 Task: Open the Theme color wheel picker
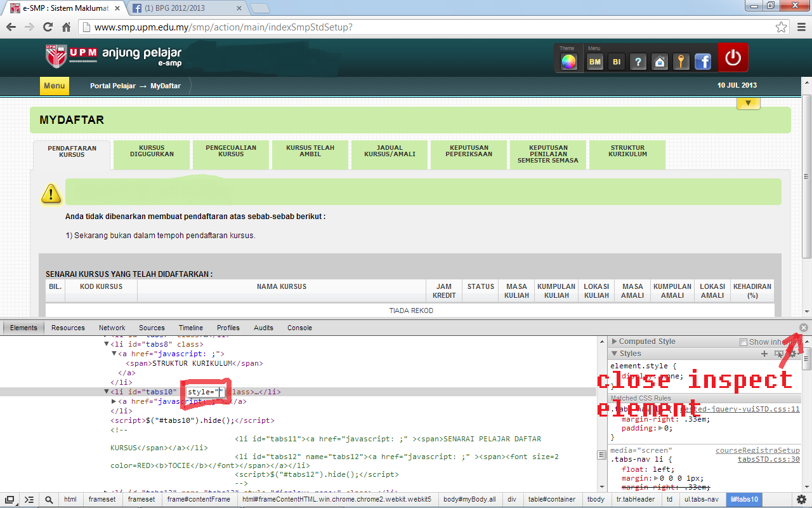point(569,62)
